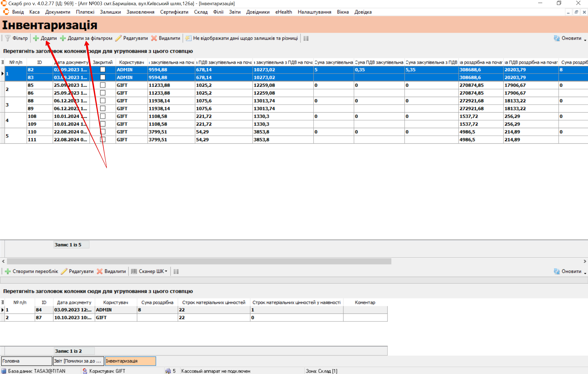Click the red X Видалити icon in top toolbar
Image resolution: width=588 pixels, height=374 pixels.
point(154,38)
